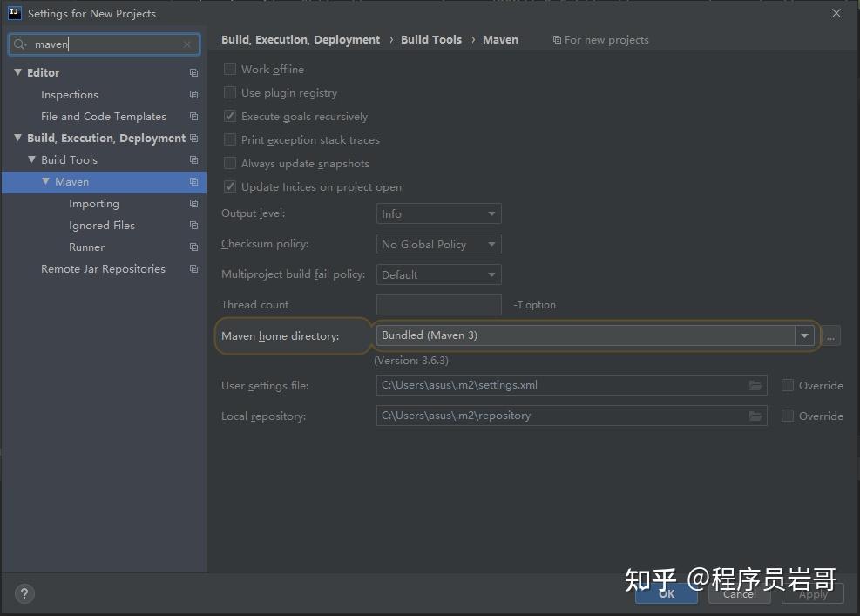Click the gear icon next to Maven
860x616 pixels.
(193, 181)
